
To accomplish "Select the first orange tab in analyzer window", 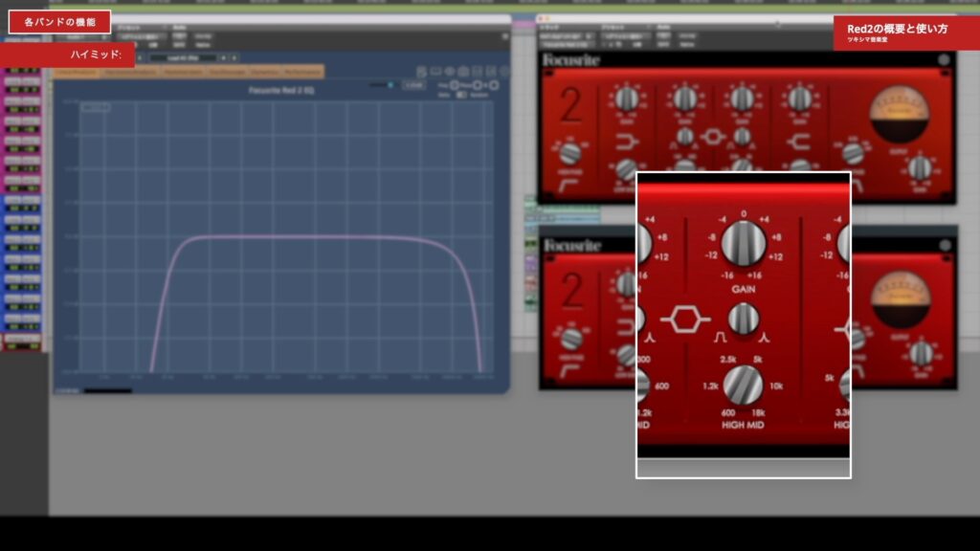I will pos(77,72).
